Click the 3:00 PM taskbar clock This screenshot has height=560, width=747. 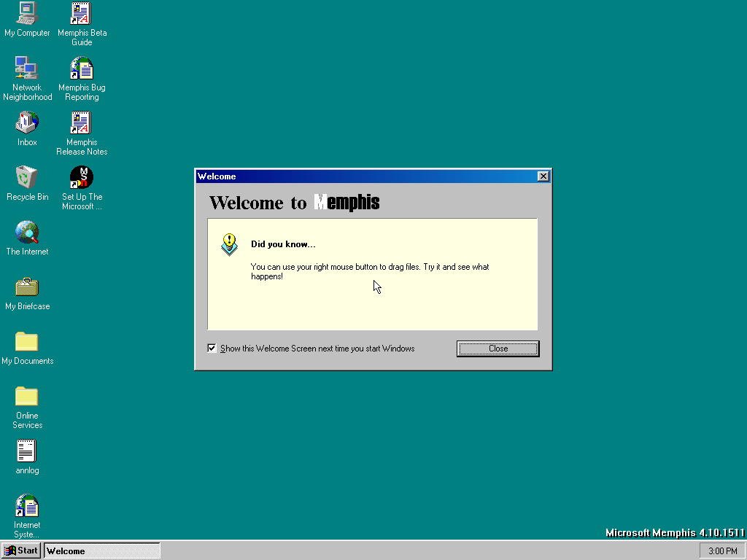(722, 551)
